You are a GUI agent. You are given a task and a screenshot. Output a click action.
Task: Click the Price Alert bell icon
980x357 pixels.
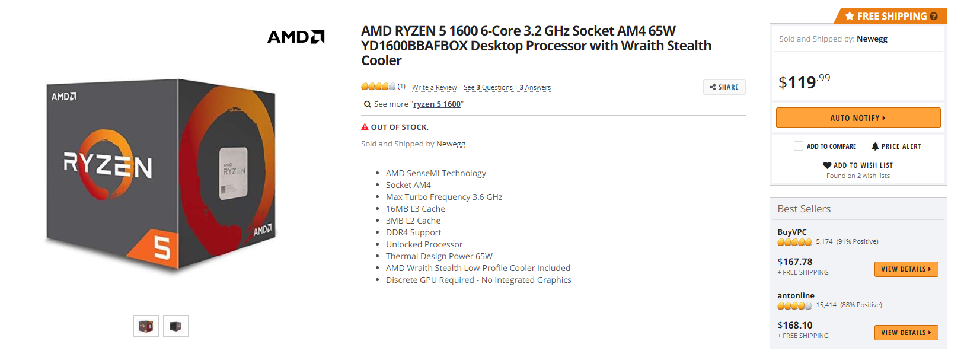point(875,146)
